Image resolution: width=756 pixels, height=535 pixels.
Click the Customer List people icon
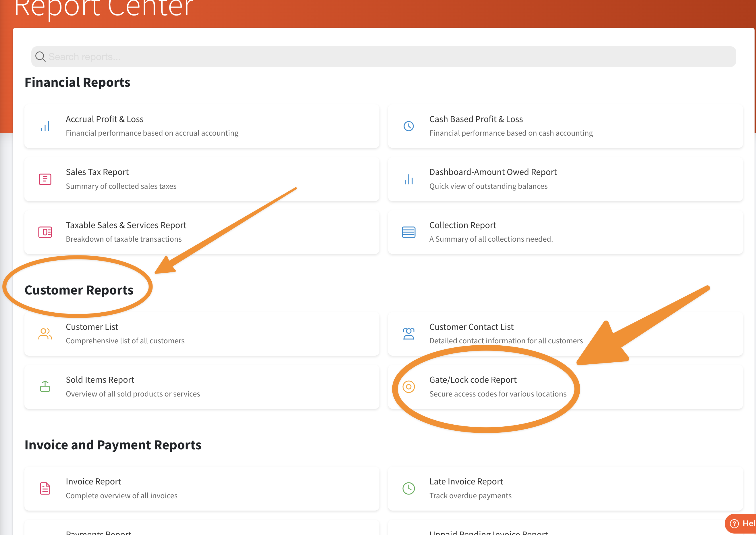tap(45, 334)
